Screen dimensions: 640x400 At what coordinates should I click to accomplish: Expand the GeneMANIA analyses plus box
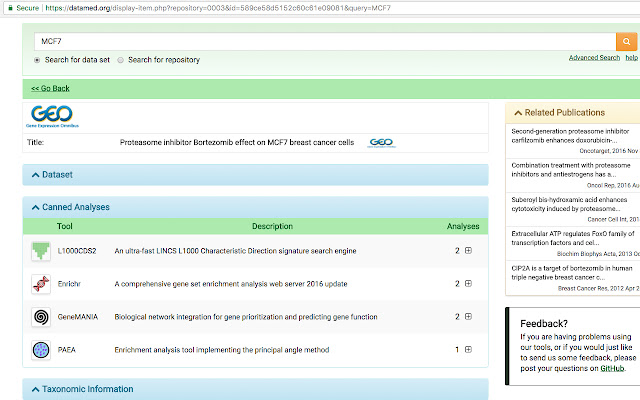point(468,316)
